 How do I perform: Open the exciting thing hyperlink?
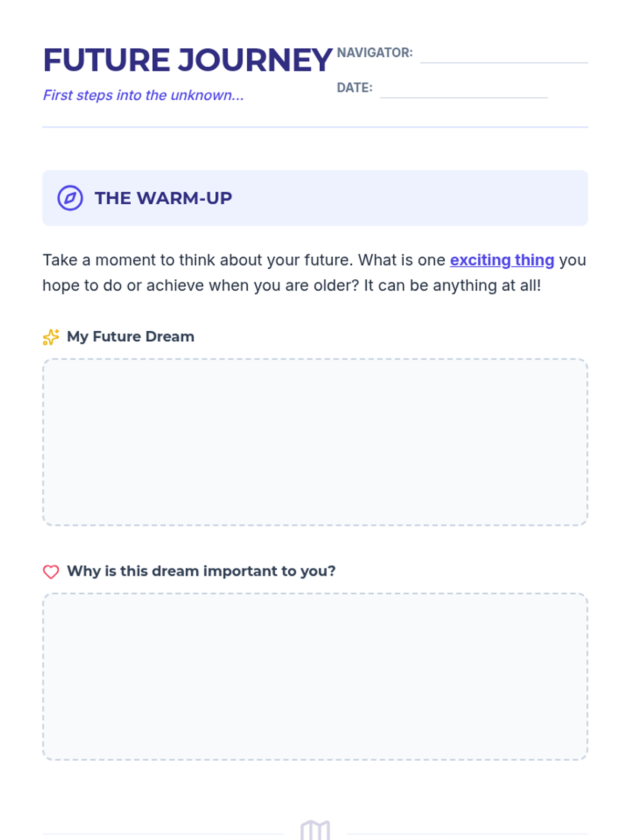tap(502, 260)
